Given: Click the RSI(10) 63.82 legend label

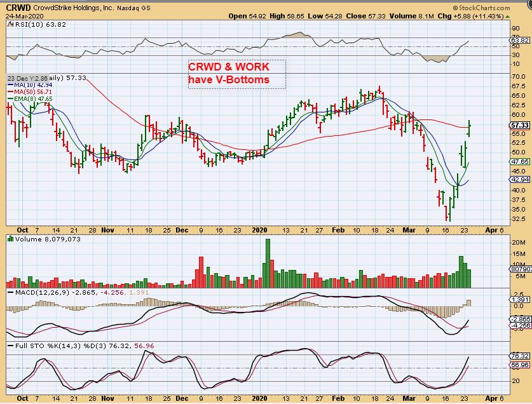Looking at the screenshot, I should [41, 24].
